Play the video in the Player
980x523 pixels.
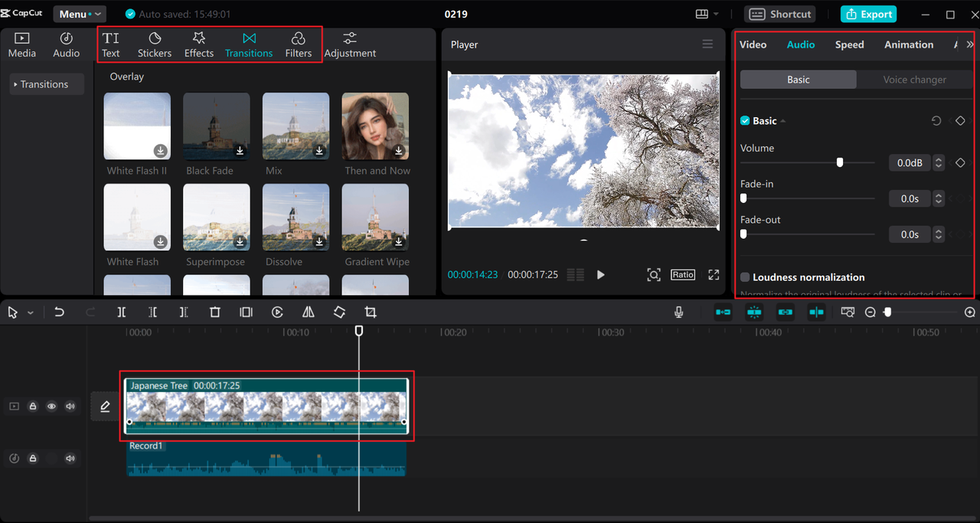(600, 274)
